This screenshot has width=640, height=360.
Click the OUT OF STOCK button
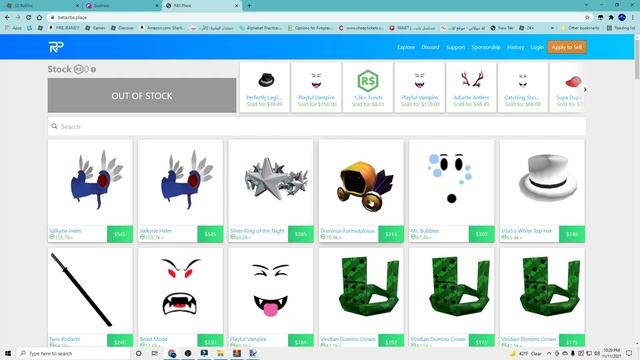142,96
